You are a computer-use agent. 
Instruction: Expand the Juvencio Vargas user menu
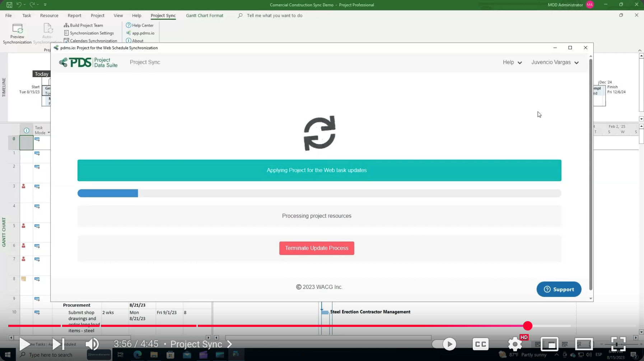tap(555, 62)
